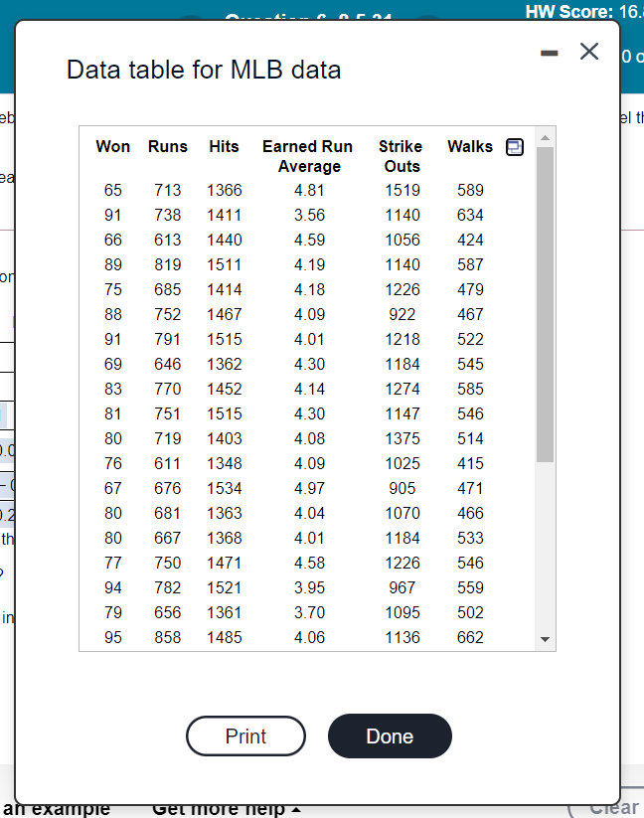Select the Hits value 1362
Image resolution: width=644 pixels, height=818 pixels.
[225, 364]
